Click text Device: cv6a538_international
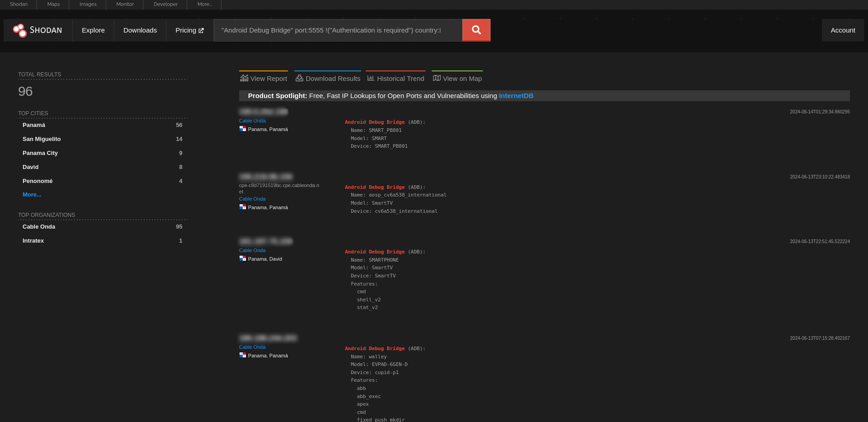The height and width of the screenshot is (422, 868). (394, 211)
